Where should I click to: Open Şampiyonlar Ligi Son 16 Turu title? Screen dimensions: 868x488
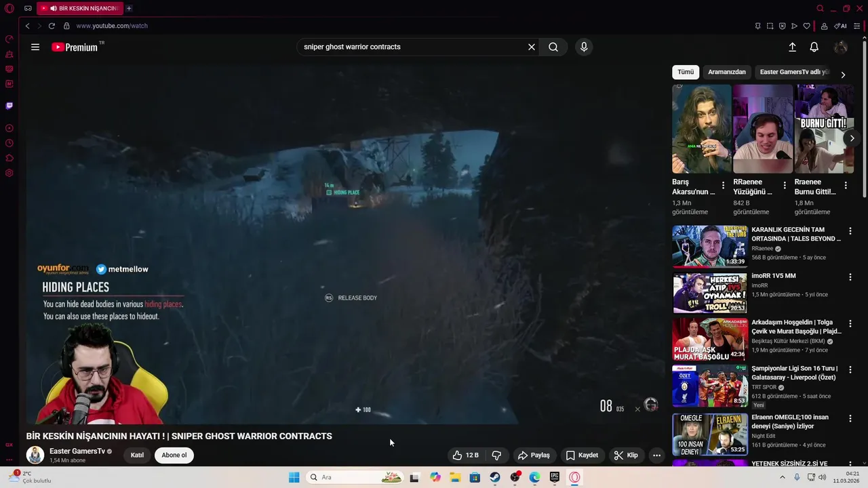point(795,373)
